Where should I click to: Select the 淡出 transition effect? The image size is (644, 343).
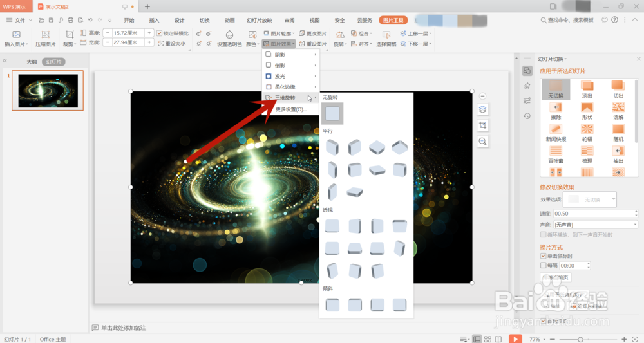(587, 89)
